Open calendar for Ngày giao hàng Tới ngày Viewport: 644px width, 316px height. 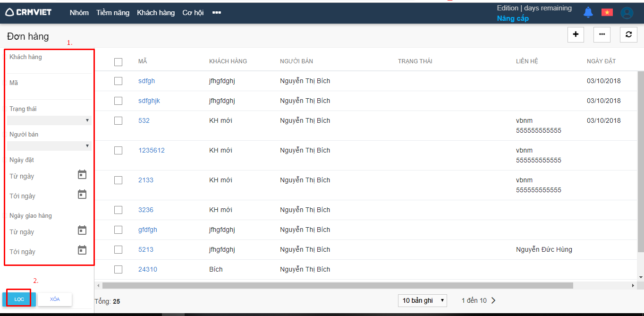[x=82, y=250]
